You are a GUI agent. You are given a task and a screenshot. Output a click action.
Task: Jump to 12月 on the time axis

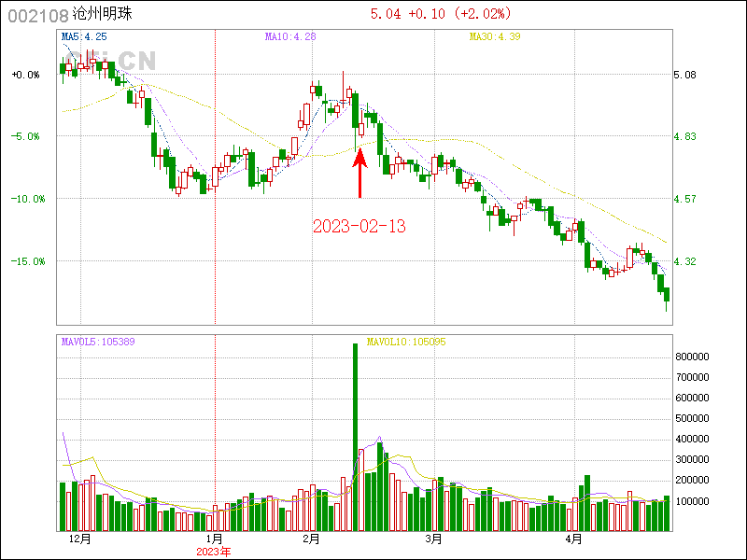(80, 539)
